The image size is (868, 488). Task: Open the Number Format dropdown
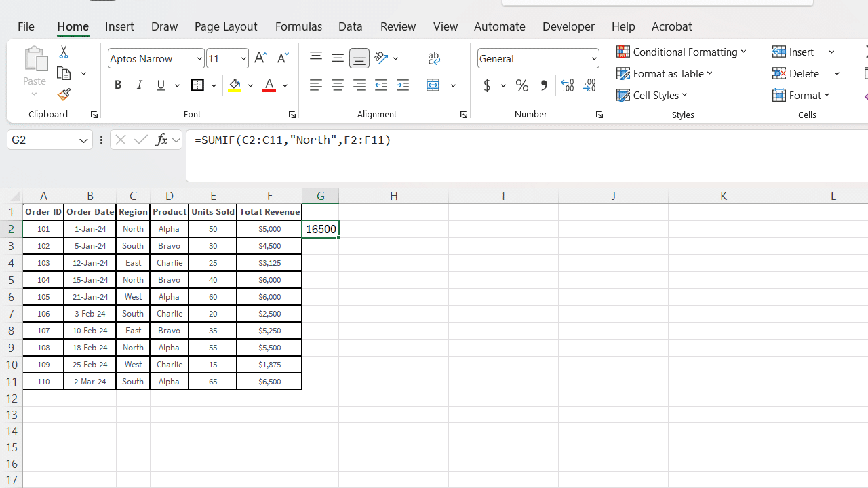[593, 58]
